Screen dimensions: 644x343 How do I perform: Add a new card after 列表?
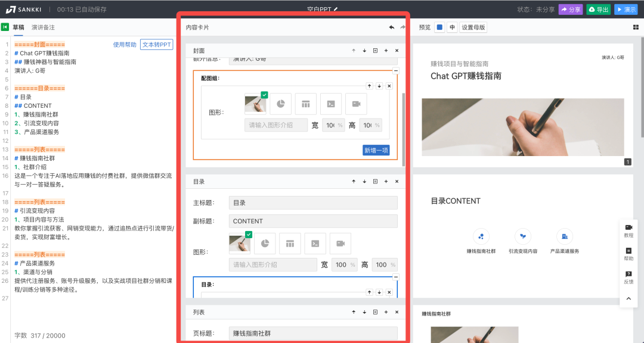(x=386, y=312)
